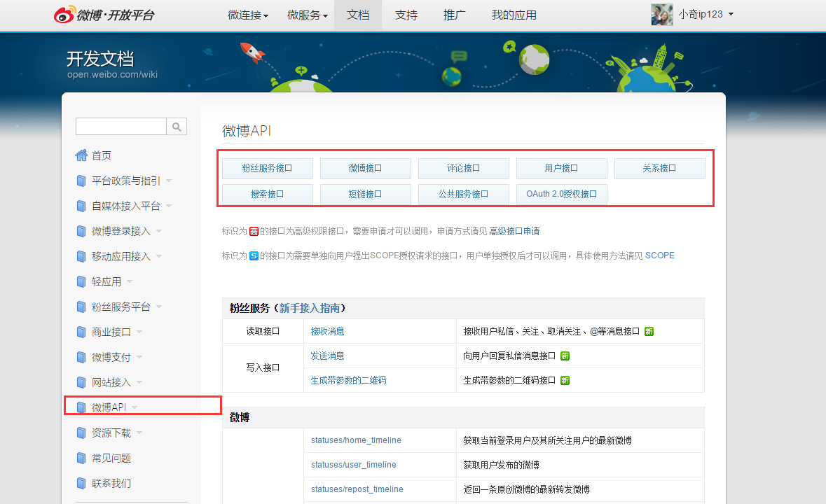The height and width of the screenshot is (504, 826).
Task: Click the document icon next to 商业接口
Action: pyautogui.click(x=81, y=332)
